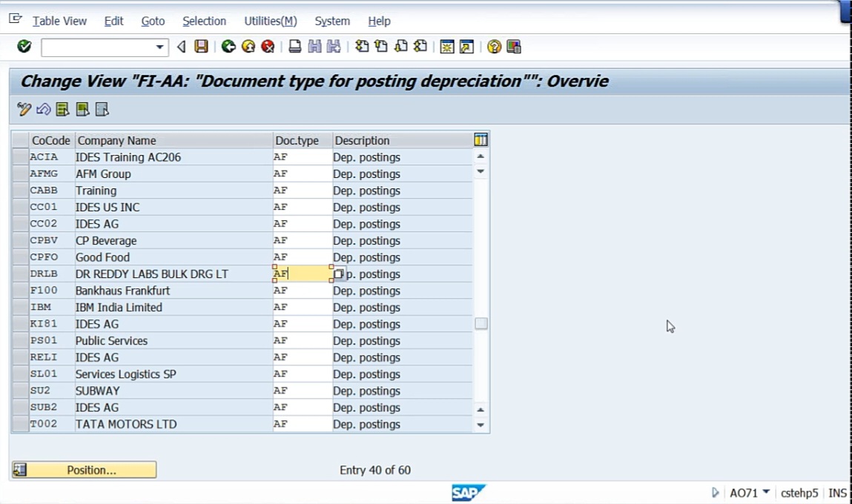Expand the AO71 status bar dropdown
Image resolution: width=852 pixels, height=504 pixels.
(x=766, y=492)
